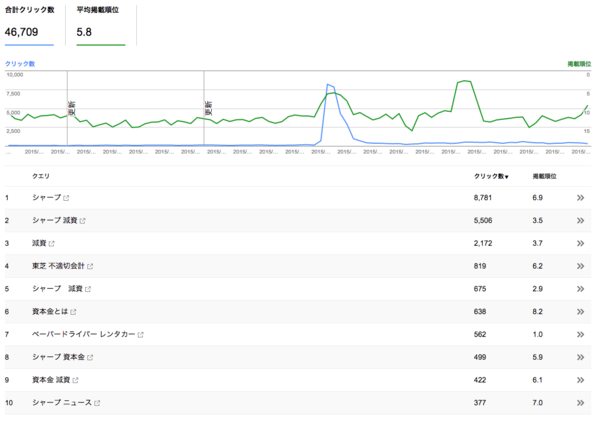Viewport: 600px width, 421px height.
Task: Open external link icon beside シャープ 減資 query
Action: coord(83,221)
